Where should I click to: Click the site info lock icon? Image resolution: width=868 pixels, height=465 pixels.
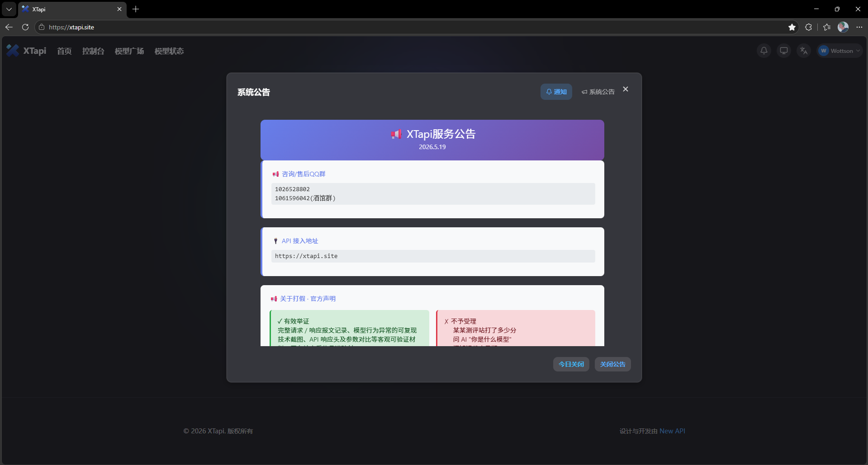tap(42, 27)
